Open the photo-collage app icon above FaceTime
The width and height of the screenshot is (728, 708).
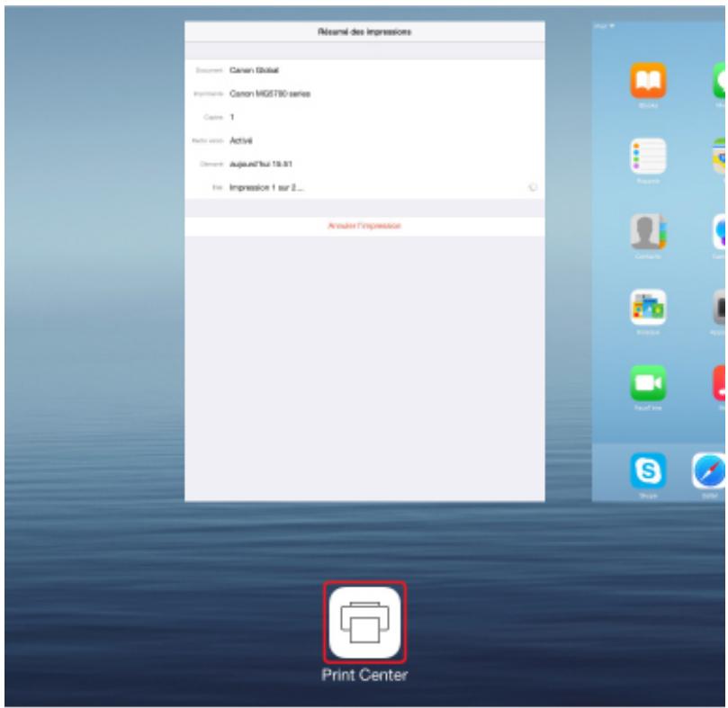[x=648, y=308]
